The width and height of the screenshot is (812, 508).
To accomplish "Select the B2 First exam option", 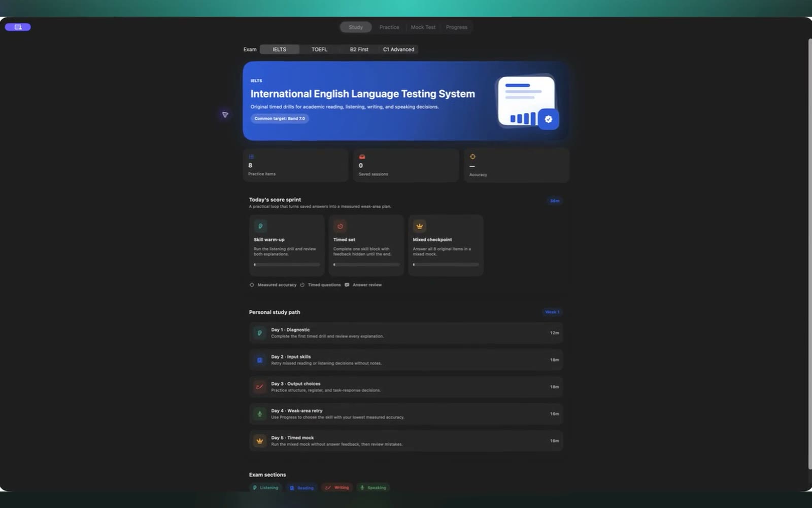I will coord(359,49).
